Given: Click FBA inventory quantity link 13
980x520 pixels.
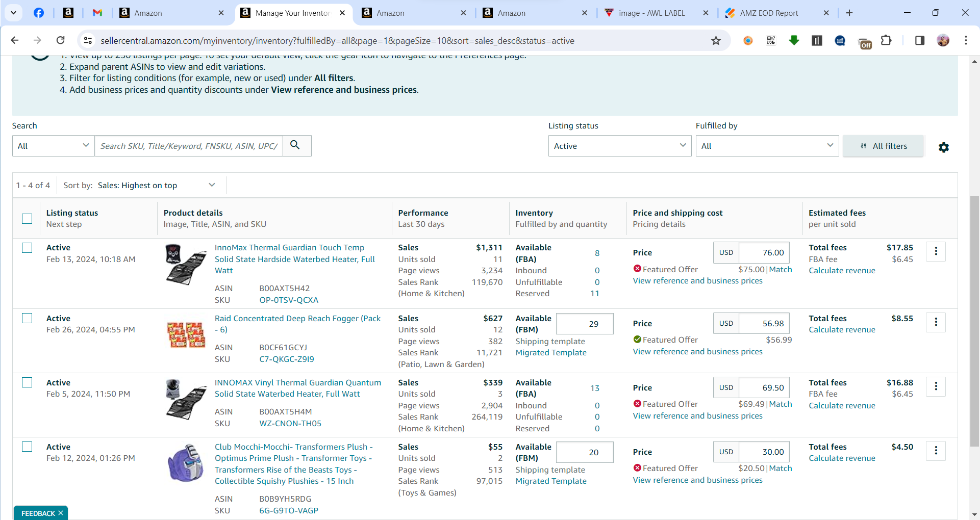Looking at the screenshot, I should [x=594, y=388].
